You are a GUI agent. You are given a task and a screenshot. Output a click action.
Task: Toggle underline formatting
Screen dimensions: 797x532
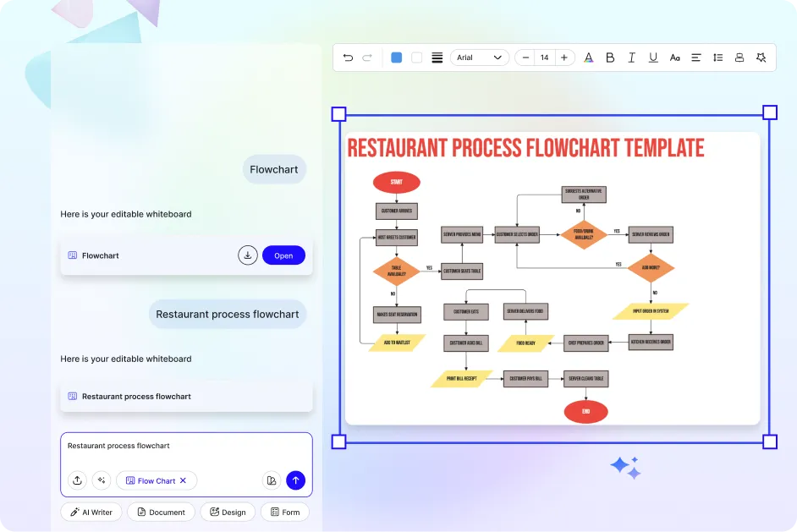[653, 58]
